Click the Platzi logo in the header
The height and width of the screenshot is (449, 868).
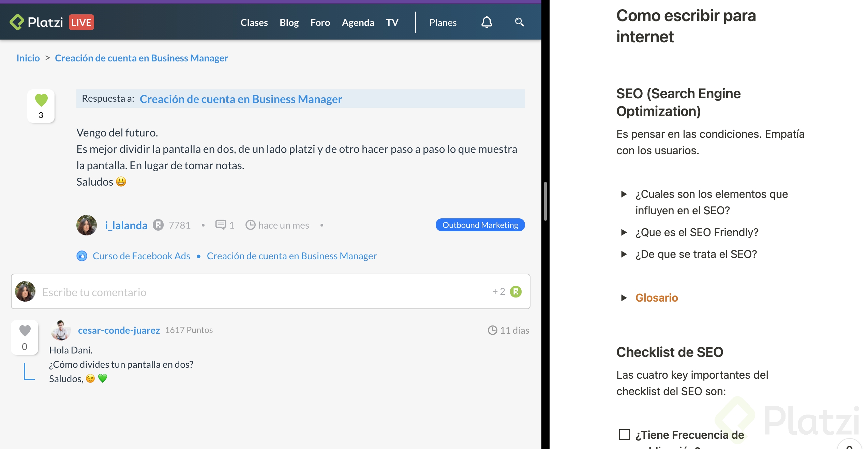pos(36,23)
